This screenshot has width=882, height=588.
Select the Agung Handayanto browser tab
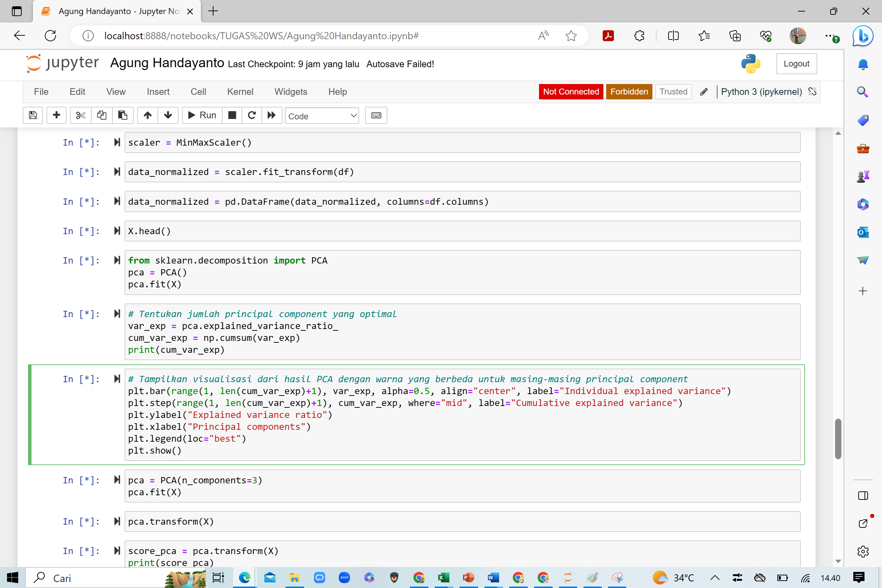pyautogui.click(x=117, y=11)
